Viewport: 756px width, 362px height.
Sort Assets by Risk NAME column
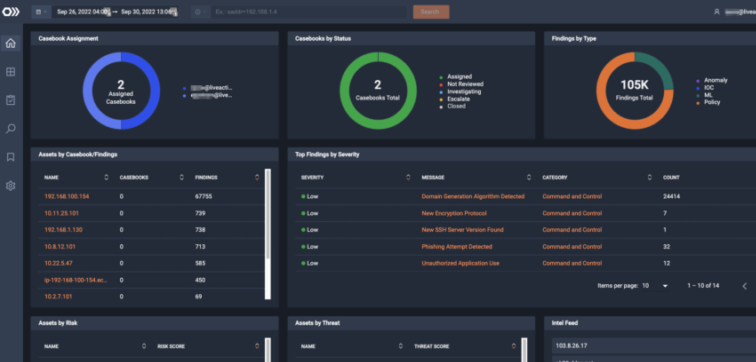tap(144, 346)
